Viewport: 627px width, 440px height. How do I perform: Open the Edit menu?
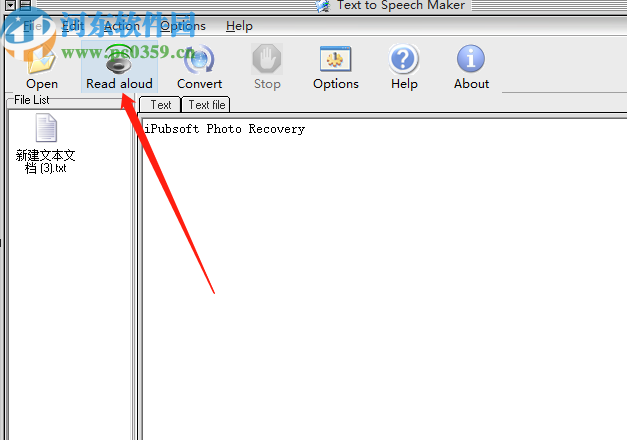click(72, 26)
